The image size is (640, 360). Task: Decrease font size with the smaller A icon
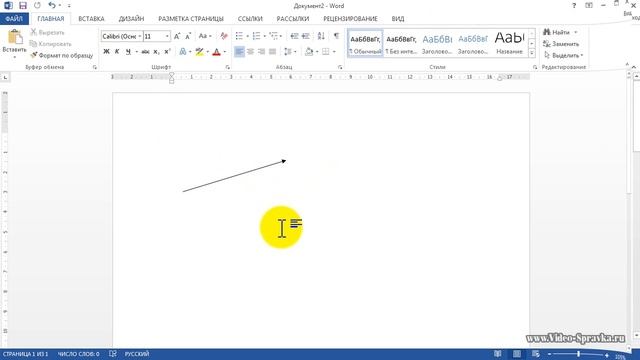point(188,36)
